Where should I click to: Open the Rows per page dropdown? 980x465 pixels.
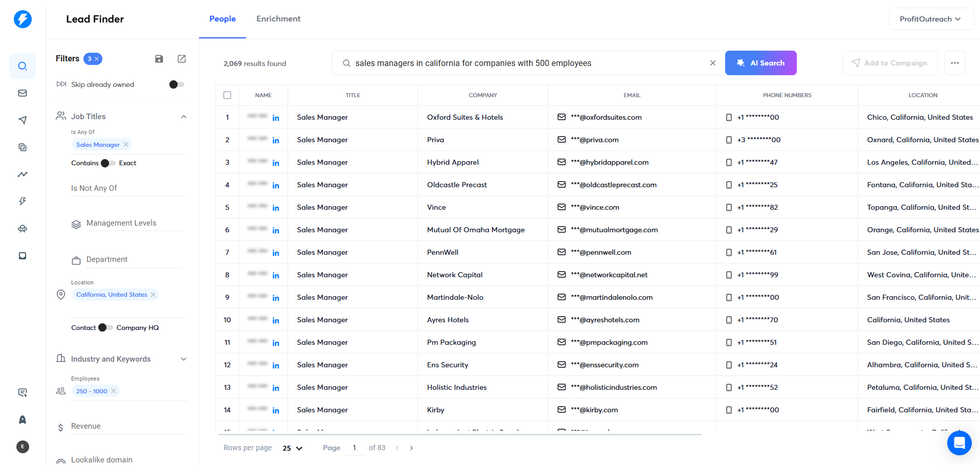coord(291,448)
